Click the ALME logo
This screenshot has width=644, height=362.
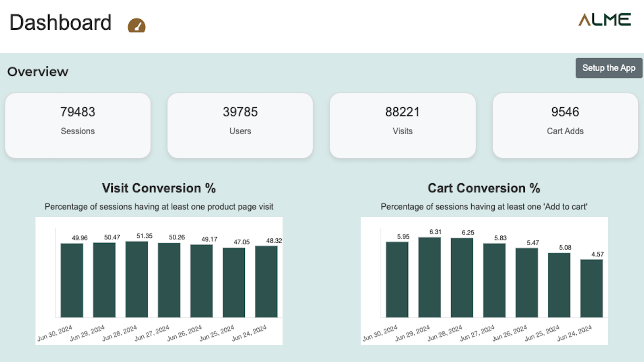pos(605,20)
